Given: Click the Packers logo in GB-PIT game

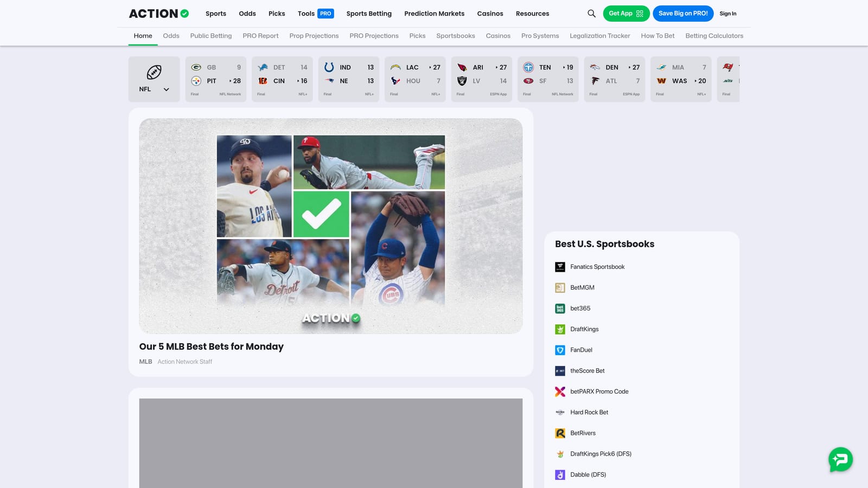Looking at the screenshot, I should coord(196,67).
